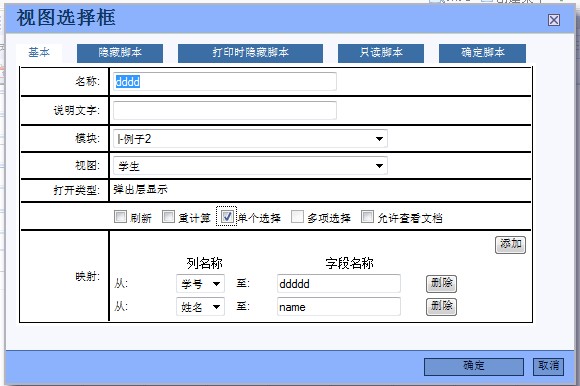580x386 pixels.
Task: Open the 隐藏脚本 tab
Action: tap(120, 53)
